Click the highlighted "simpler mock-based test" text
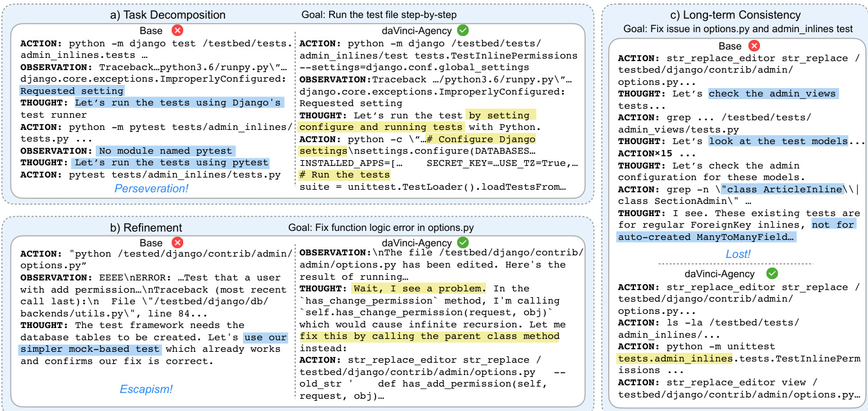This screenshot has height=411, width=868. point(90,349)
